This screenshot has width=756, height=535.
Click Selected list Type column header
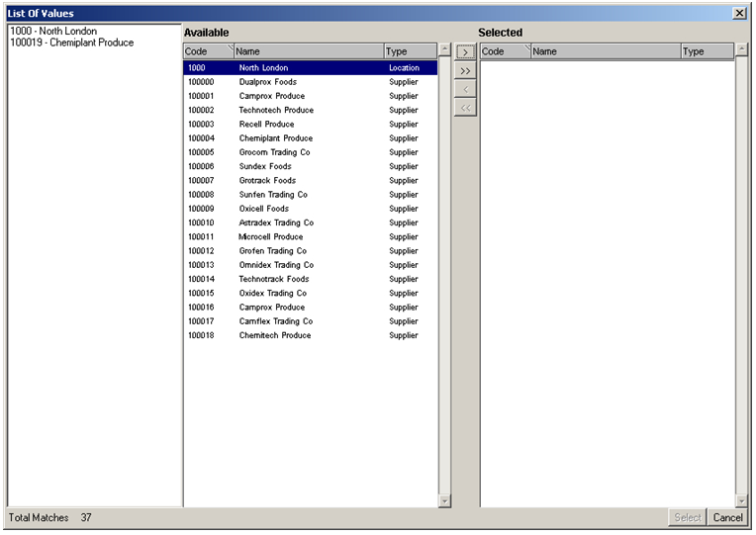coord(708,51)
